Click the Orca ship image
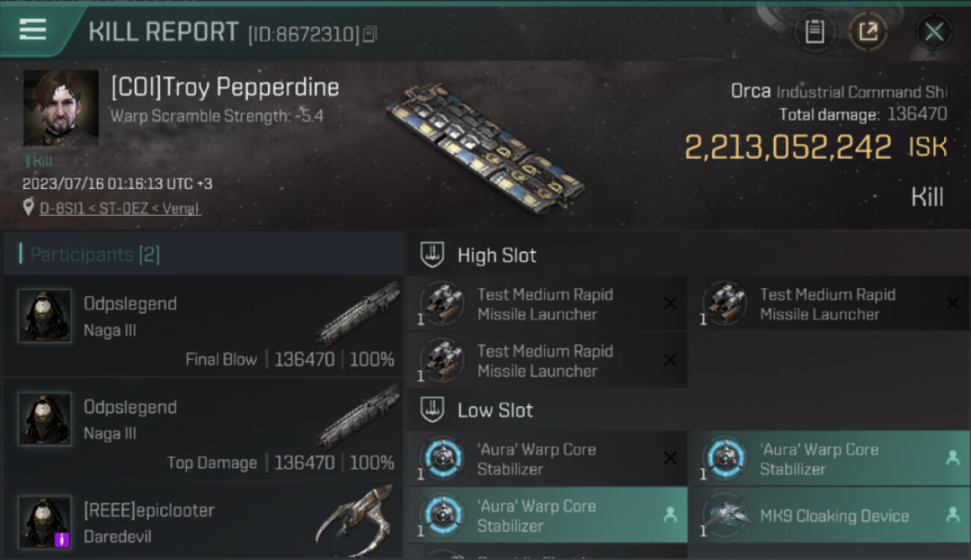This screenshot has height=560, width=971. point(485,149)
